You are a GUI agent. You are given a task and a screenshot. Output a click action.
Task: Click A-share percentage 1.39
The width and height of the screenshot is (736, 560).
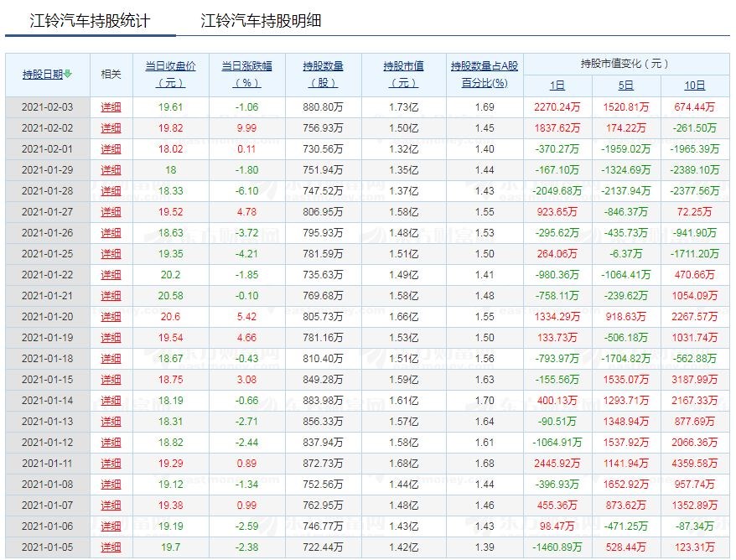(485, 547)
